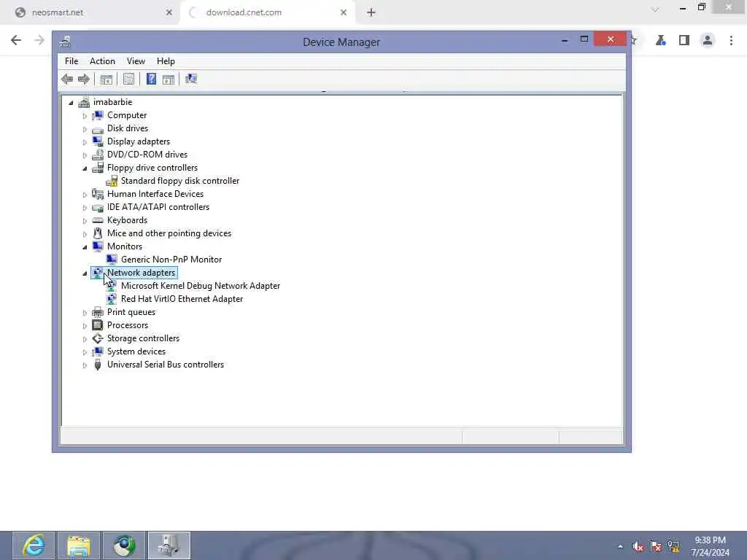Expand the Computer node
Viewport: 747px width, 560px height.
[85, 116]
